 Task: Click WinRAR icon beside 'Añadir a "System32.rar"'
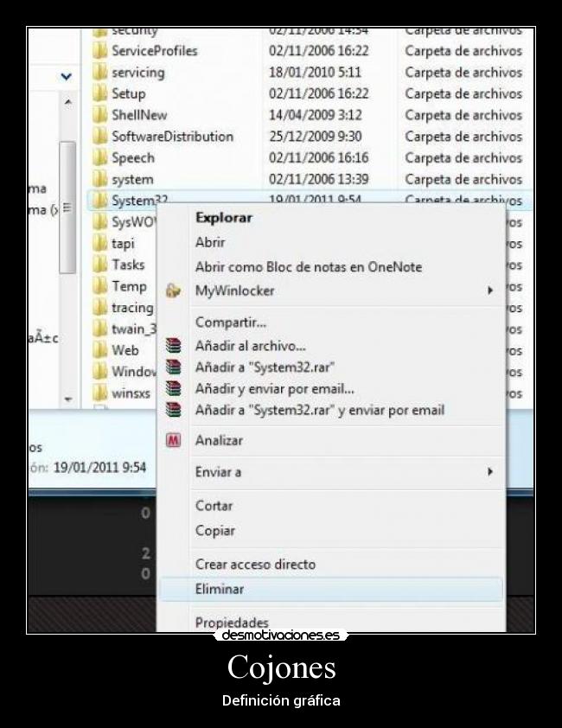[173, 367]
